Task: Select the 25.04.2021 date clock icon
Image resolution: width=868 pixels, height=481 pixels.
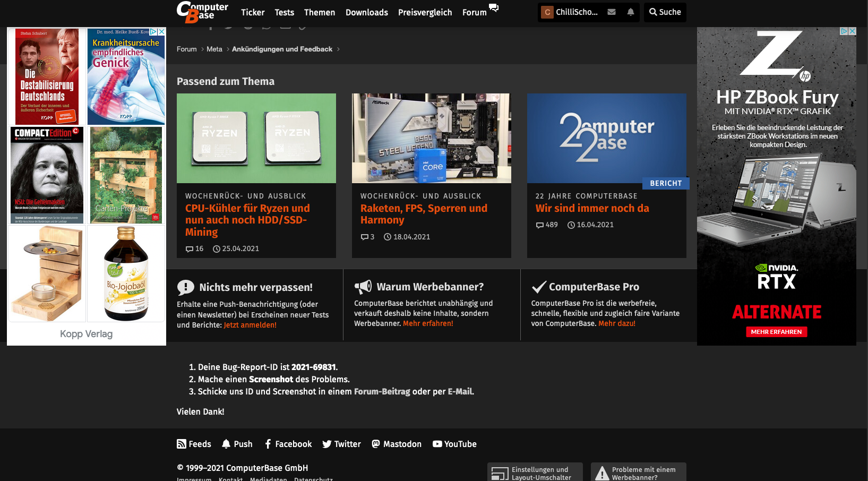Action: coord(217,249)
